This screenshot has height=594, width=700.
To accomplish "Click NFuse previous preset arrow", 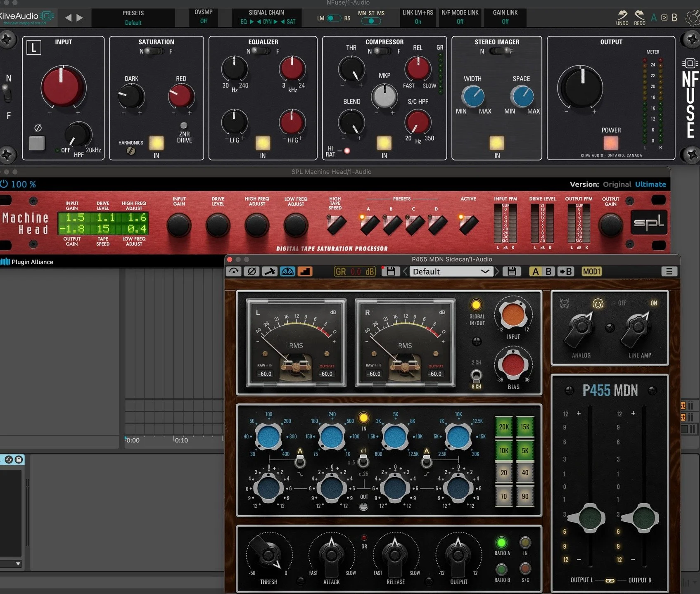I will click(x=69, y=18).
